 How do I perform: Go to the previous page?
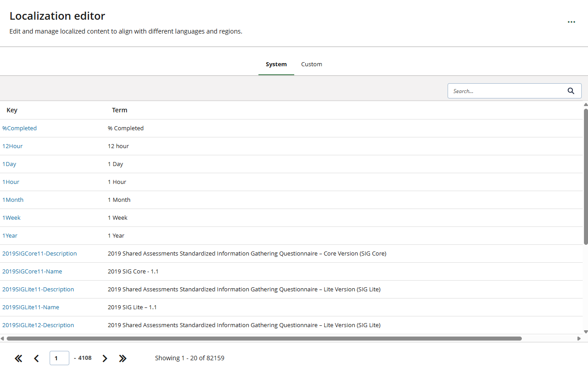tap(36, 358)
